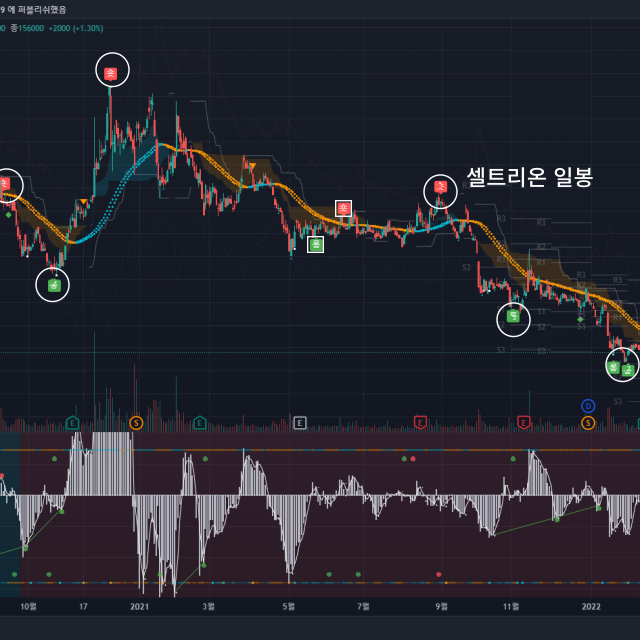Select the 셀트리온 일봉 text annotation
Image resolution: width=640 pixels, height=640 pixels.
pos(529,177)
